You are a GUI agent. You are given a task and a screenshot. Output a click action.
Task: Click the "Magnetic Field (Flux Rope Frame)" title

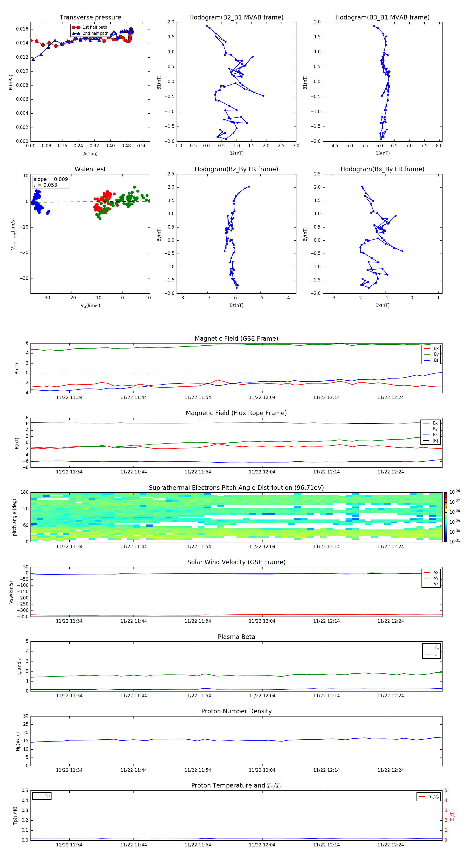(x=236, y=413)
